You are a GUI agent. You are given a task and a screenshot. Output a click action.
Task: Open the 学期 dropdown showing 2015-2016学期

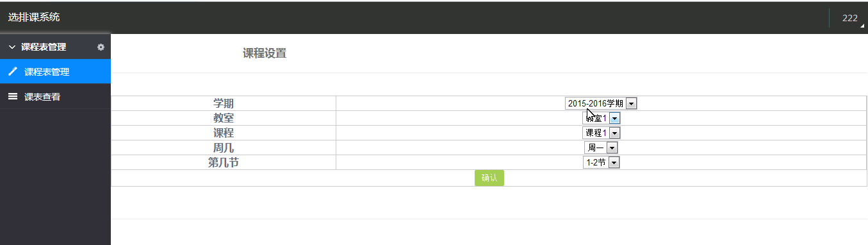point(601,103)
